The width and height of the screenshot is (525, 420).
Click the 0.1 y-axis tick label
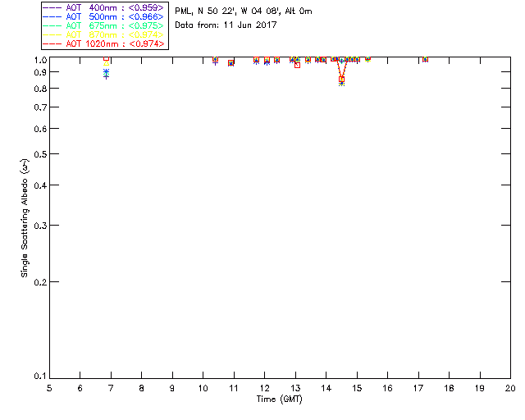tap(40, 377)
